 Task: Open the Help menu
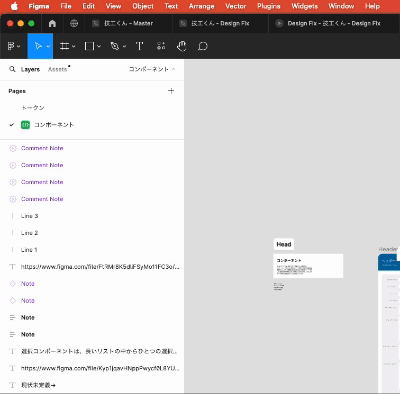click(372, 6)
